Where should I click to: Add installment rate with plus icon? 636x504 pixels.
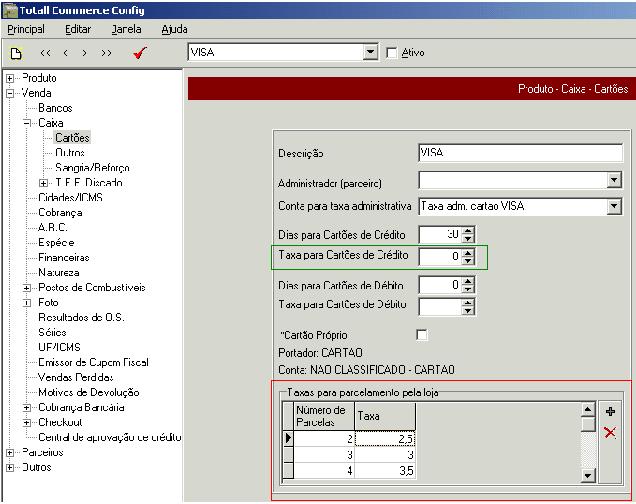(x=610, y=412)
